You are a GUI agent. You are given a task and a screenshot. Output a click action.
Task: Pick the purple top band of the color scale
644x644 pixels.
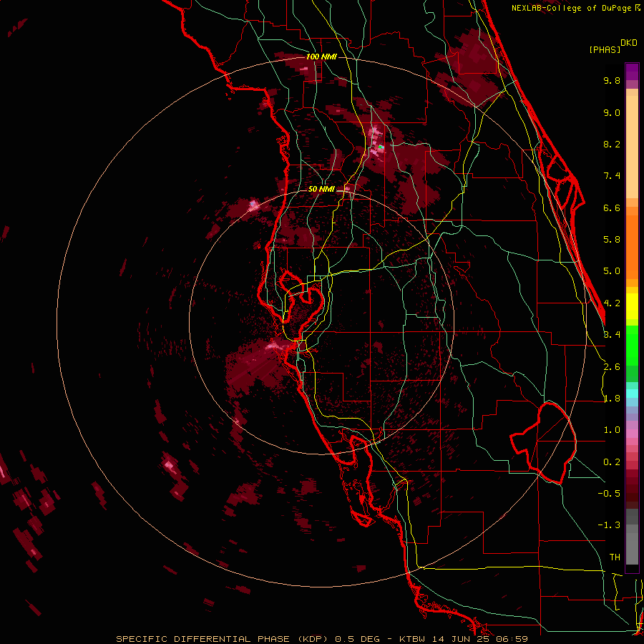[632, 71]
